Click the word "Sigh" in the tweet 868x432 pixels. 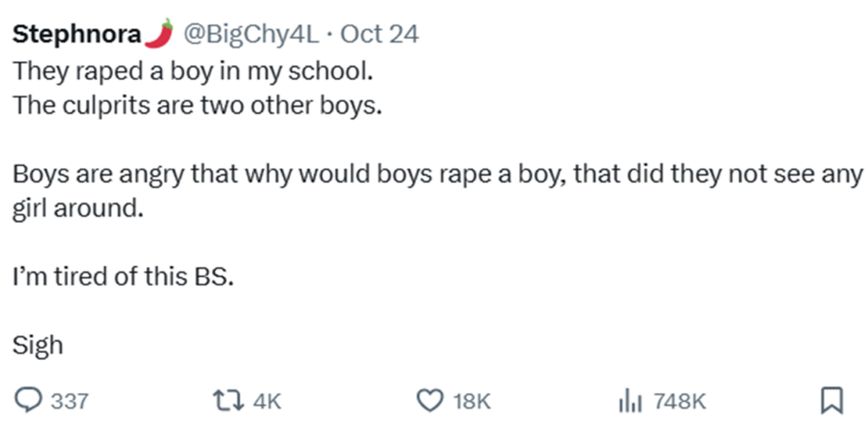[38, 345]
